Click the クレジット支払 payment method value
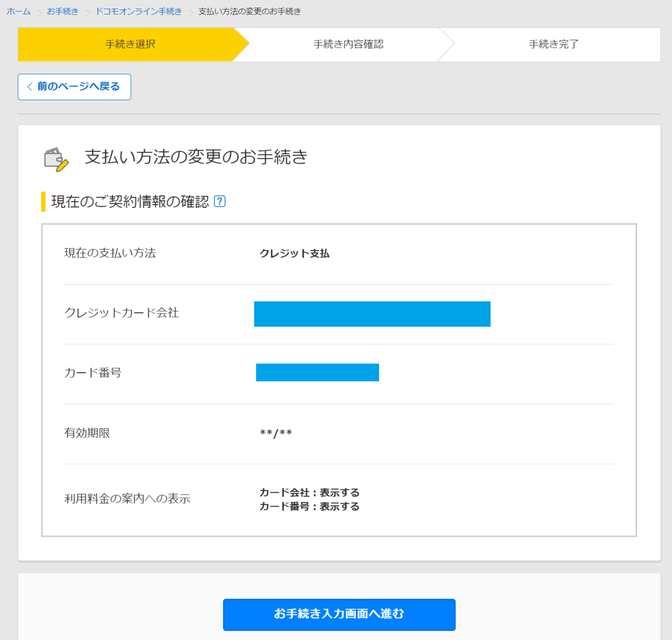The width and height of the screenshot is (672, 640). 295,253
